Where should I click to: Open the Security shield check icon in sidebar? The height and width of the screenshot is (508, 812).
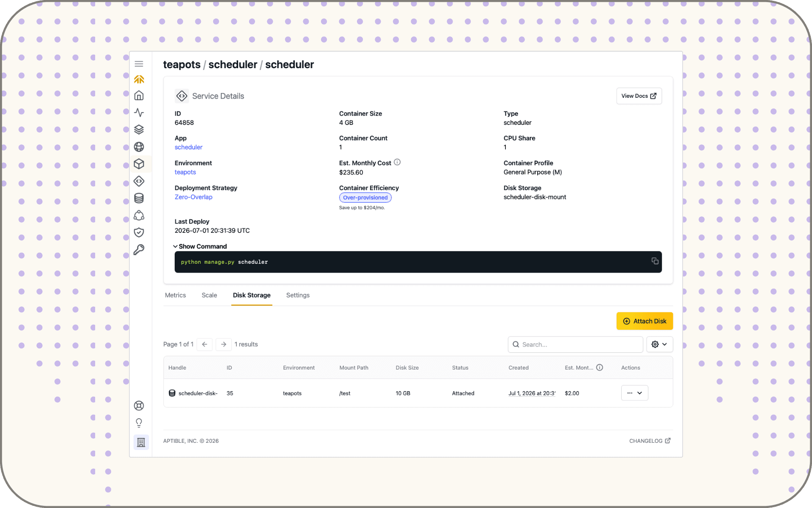click(139, 232)
